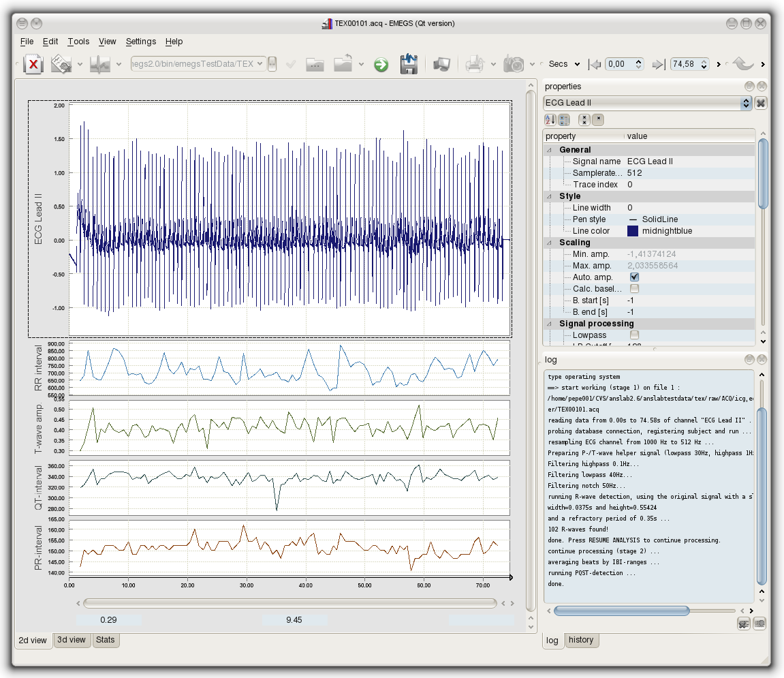Sort properties alphabetically with the A-Z icon
Screen dimensions: 784x678
(x=550, y=120)
